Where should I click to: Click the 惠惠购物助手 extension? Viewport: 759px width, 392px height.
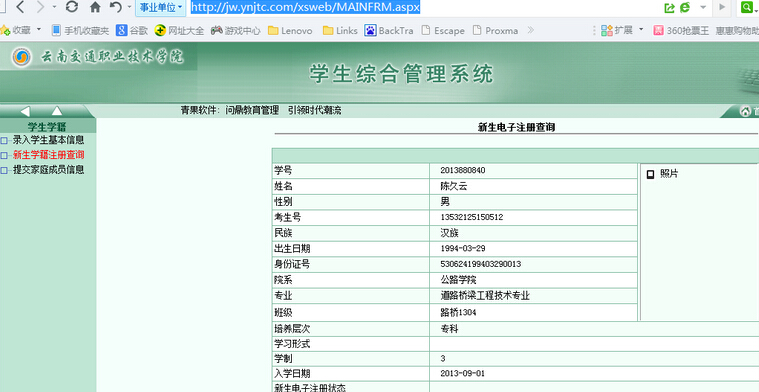(x=737, y=30)
